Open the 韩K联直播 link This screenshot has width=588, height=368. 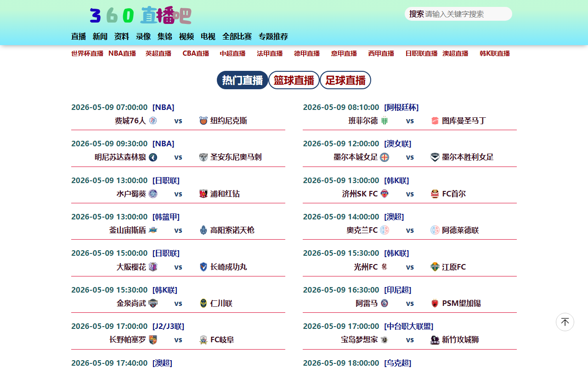(x=495, y=53)
